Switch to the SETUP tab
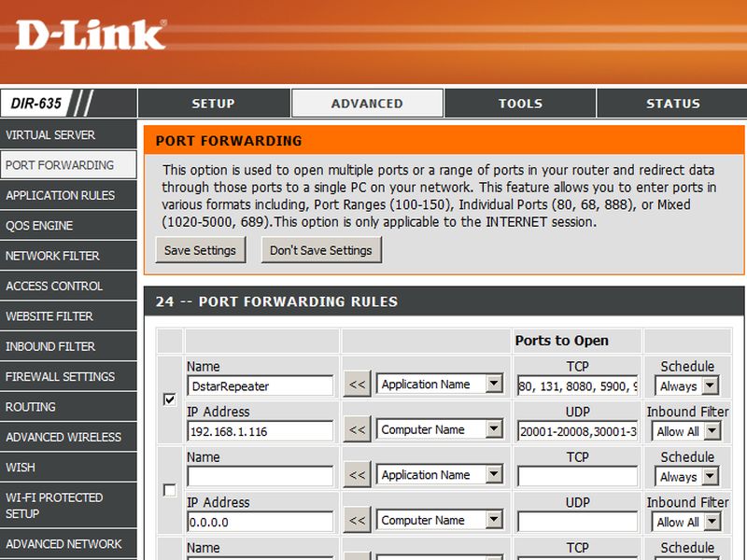 pos(214,104)
